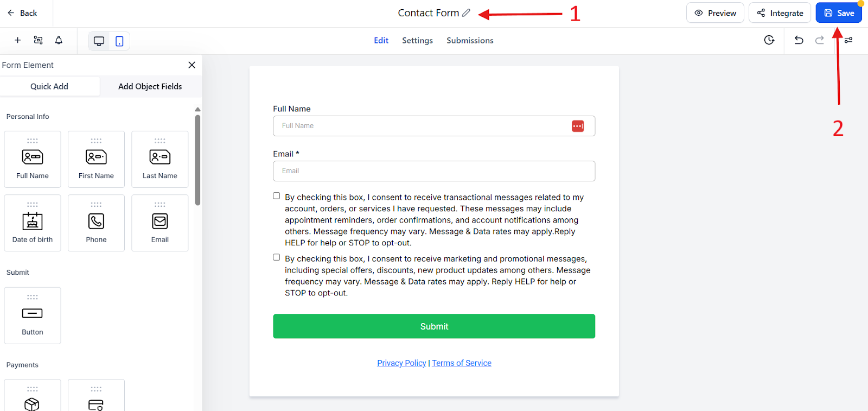Click the Save button
The width and height of the screenshot is (868, 411).
coord(838,12)
